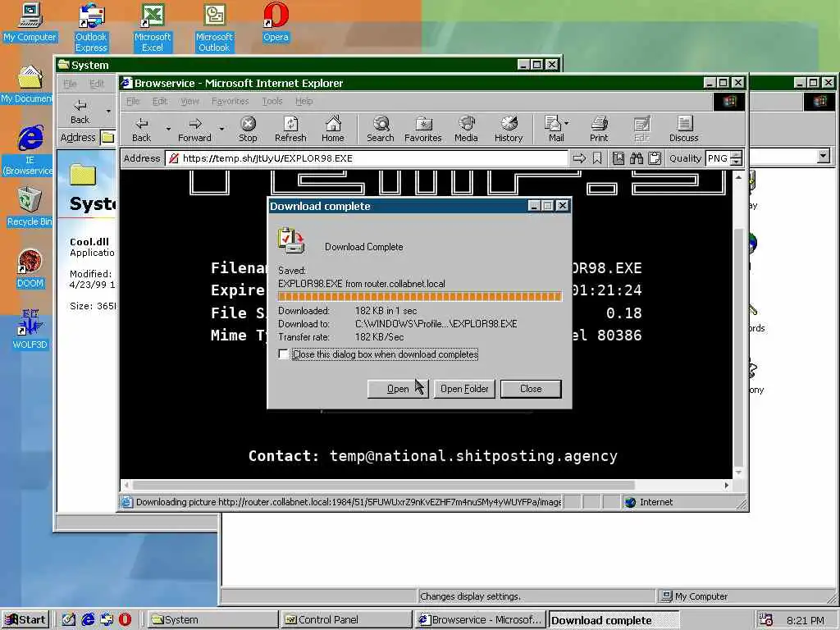Select Opera desktop shortcut
The height and width of the screenshot is (630, 840).
click(276, 22)
